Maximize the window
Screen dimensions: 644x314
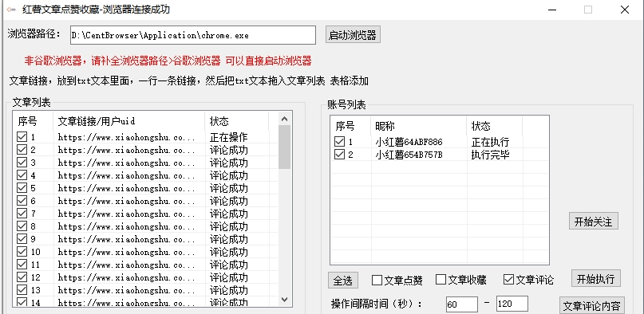588,10
